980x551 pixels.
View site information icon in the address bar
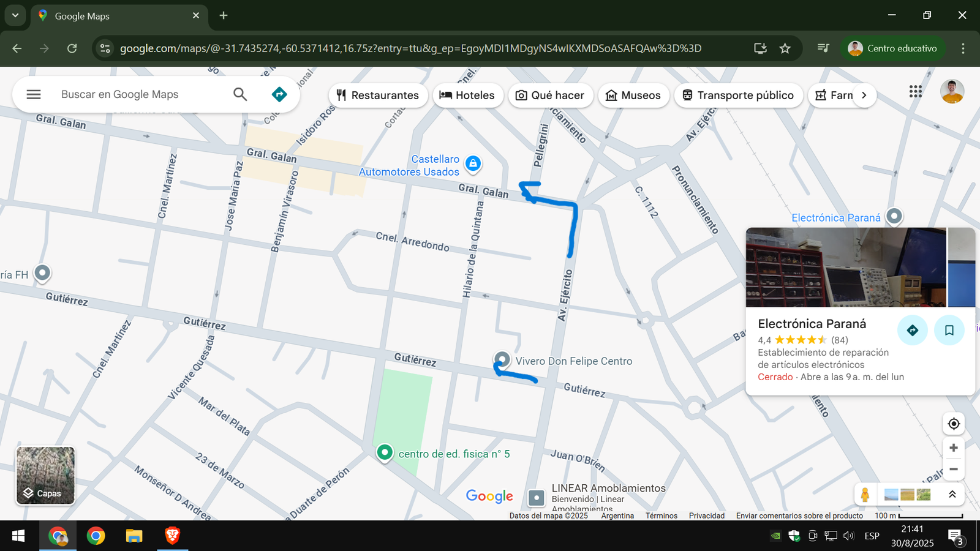[105, 48]
